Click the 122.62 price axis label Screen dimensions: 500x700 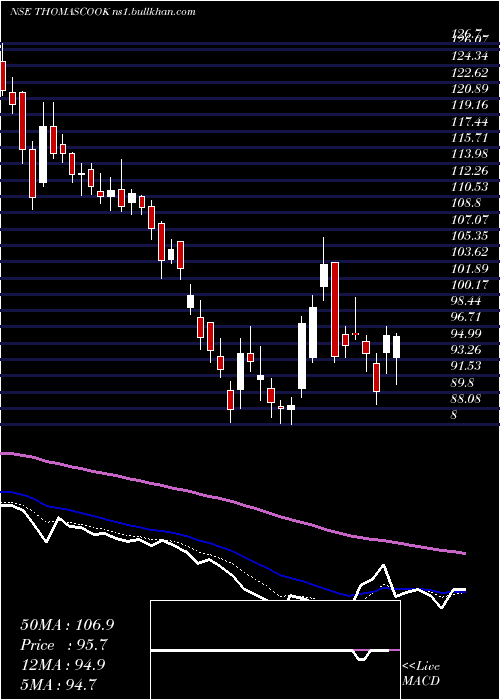point(470,73)
